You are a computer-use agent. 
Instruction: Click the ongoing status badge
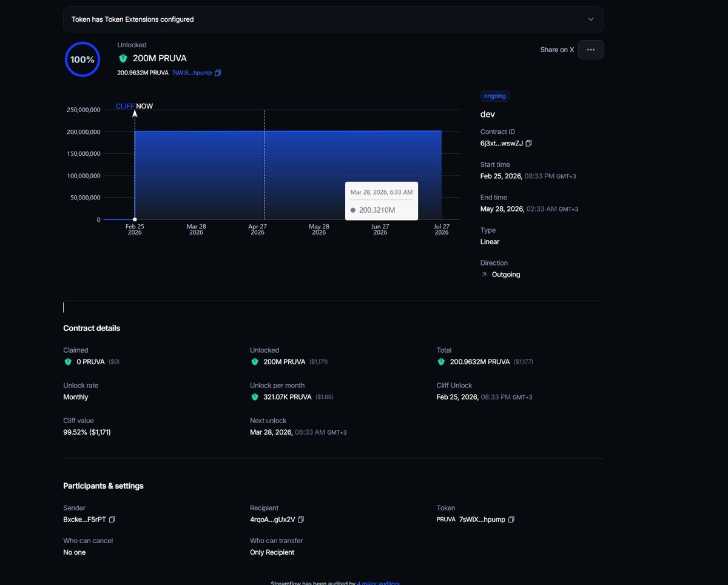click(x=495, y=96)
